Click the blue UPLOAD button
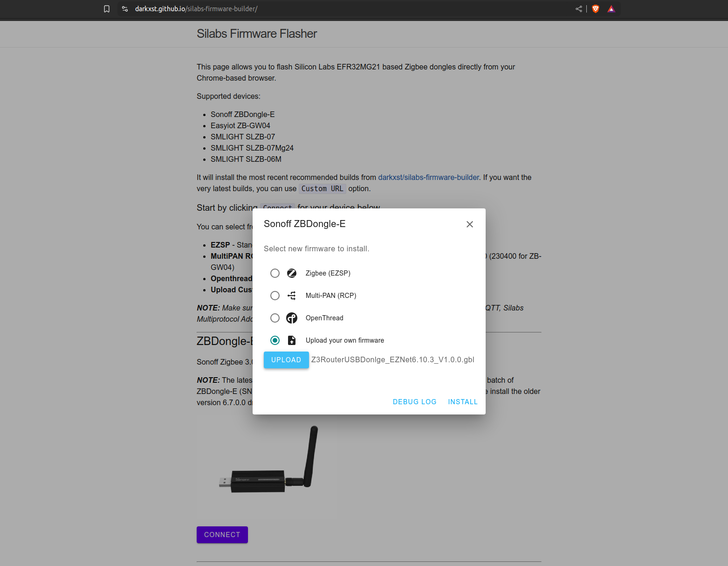The image size is (728, 566). [x=286, y=360]
